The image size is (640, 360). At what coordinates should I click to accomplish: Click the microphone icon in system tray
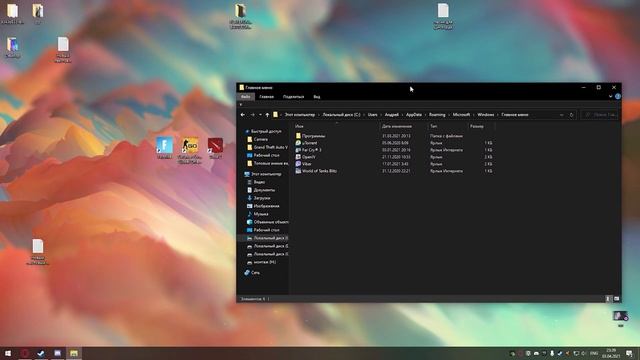552,353
